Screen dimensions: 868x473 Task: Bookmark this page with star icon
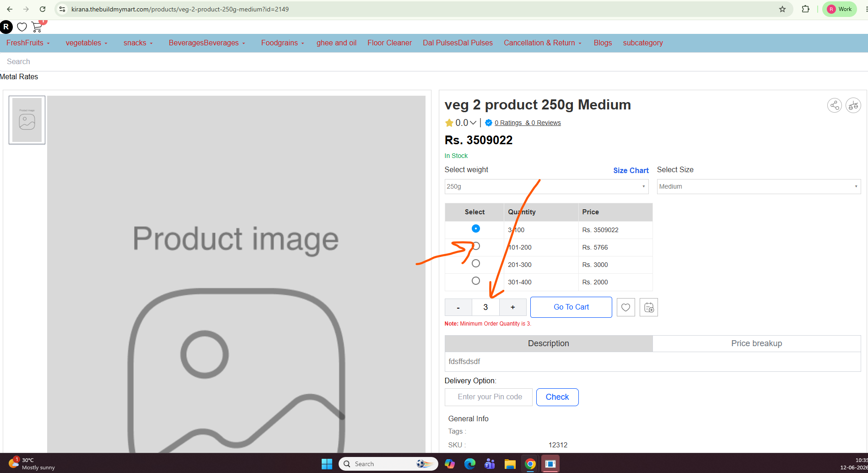point(782,9)
